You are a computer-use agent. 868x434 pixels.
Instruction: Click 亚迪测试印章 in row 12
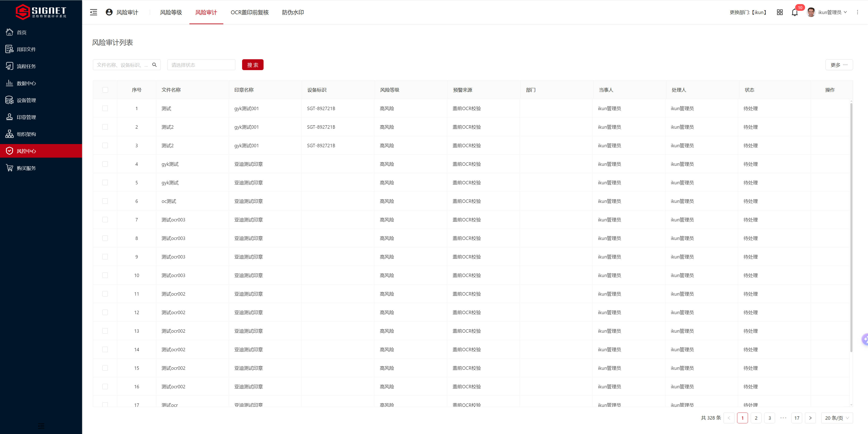point(248,312)
